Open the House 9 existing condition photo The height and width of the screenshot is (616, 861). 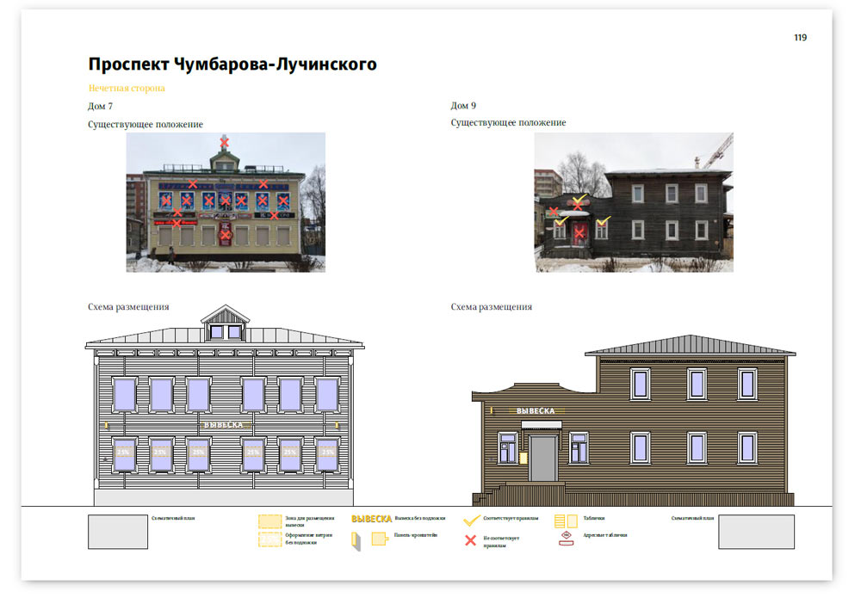coord(634,202)
